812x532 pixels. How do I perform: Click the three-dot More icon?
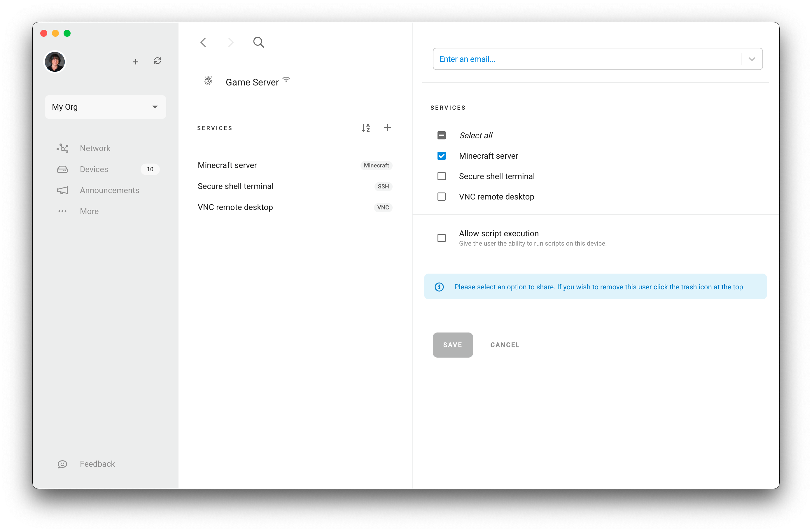pyautogui.click(x=62, y=211)
